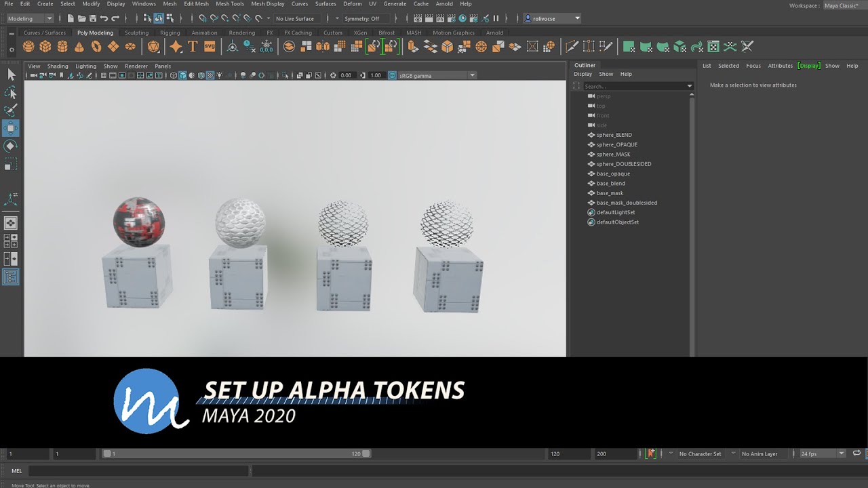The width and height of the screenshot is (868, 488).
Task: Create a polygon cone from the shelf
Action: click(79, 46)
